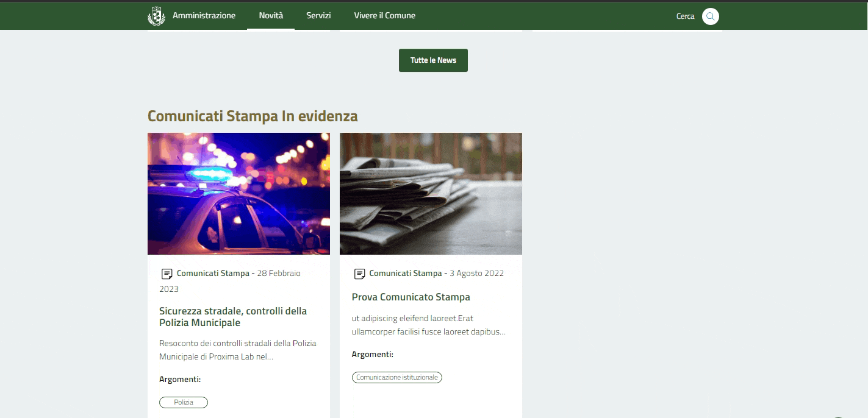
Task: Click the document icon beside 3 Agosto 2022
Action: tap(359, 274)
